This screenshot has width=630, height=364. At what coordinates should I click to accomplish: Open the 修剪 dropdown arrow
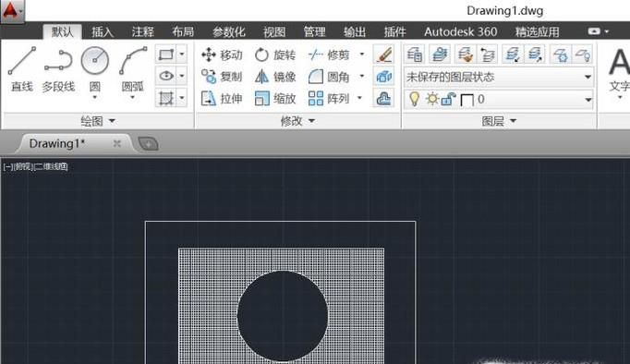[x=361, y=55]
